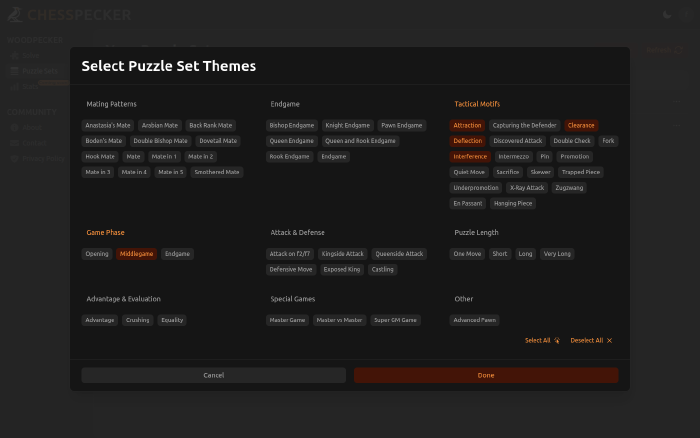
Task: Enable the Crushing advantage chip
Action: coord(137,320)
